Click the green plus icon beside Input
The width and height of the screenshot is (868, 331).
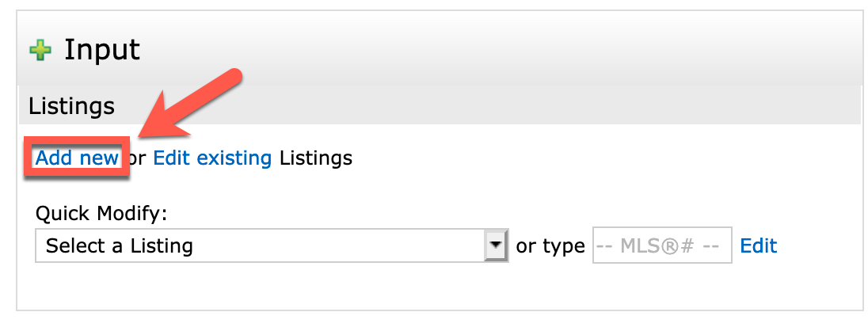pos(40,51)
